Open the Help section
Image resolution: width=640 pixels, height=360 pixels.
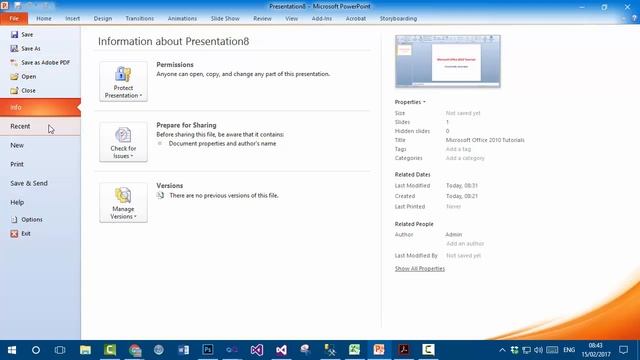pos(40,202)
